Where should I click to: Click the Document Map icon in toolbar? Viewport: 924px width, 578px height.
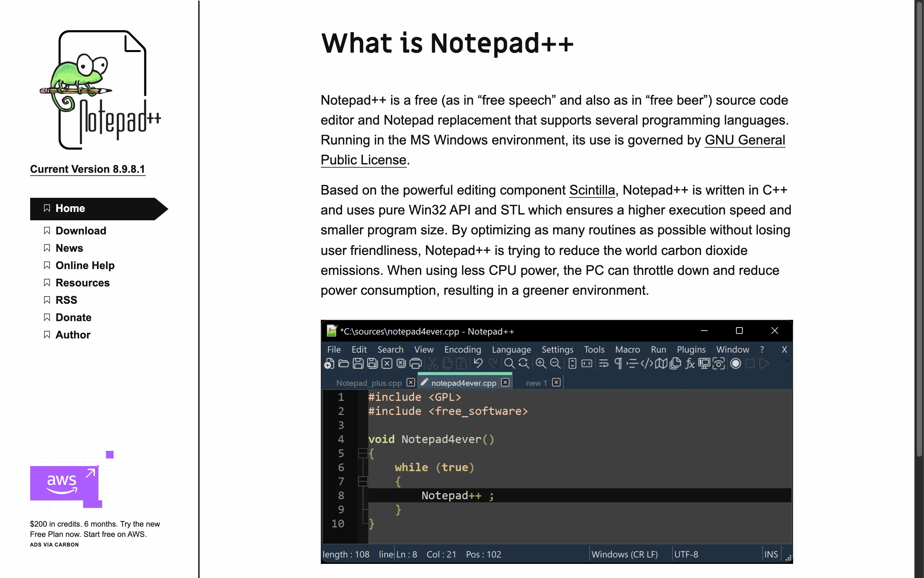click(x=661, y=363)
